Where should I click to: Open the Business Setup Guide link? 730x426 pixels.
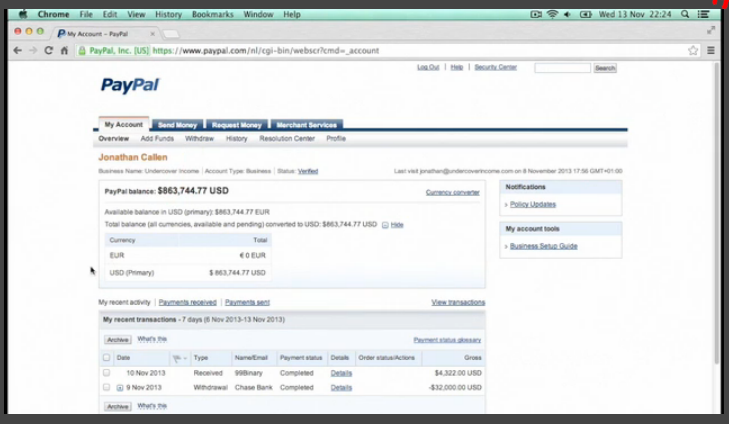543,246
